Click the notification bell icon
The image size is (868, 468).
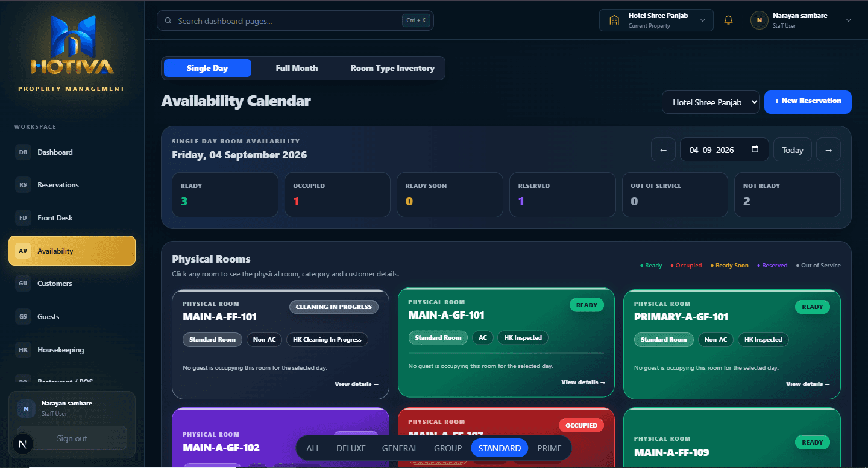coord(728,20)
